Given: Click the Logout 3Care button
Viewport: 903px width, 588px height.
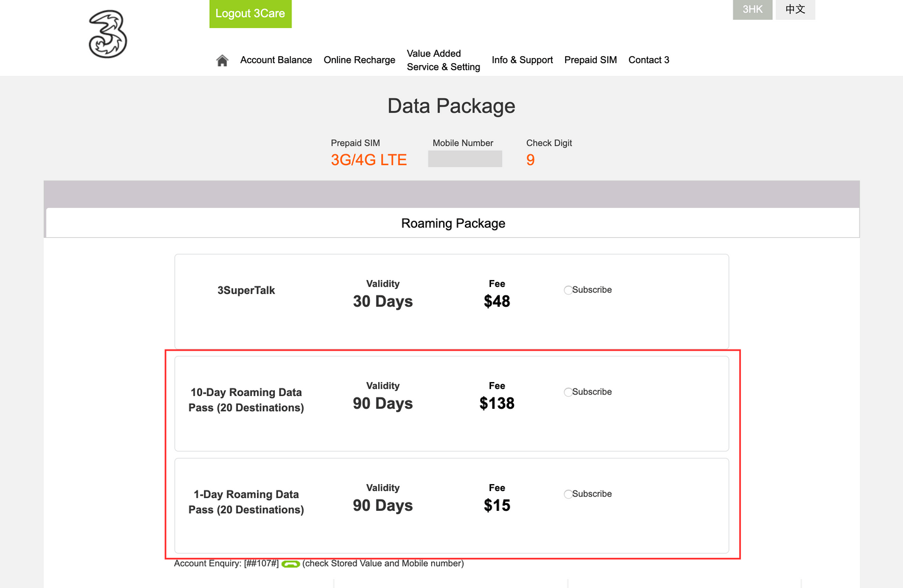Looking at the screenshot, I should [x=251, y=13].
